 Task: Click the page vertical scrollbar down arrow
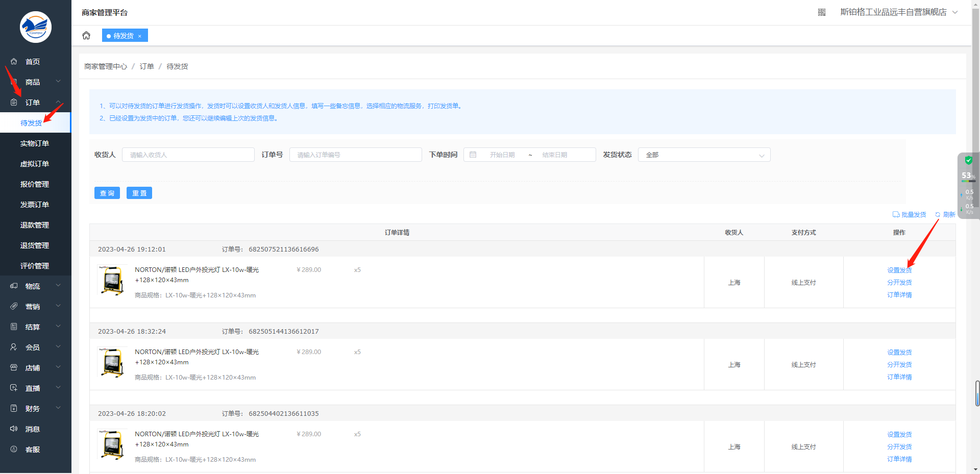pos(975,469)
